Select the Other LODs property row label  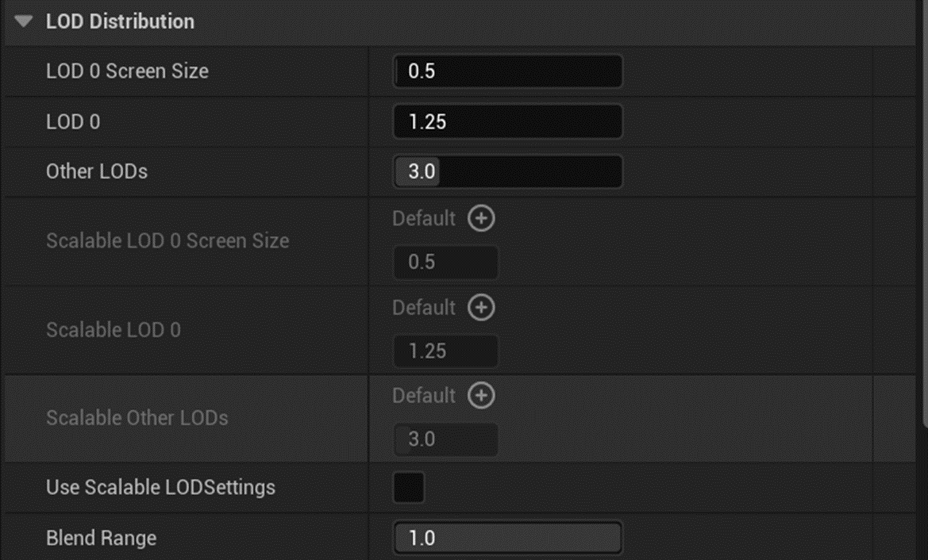97,171
